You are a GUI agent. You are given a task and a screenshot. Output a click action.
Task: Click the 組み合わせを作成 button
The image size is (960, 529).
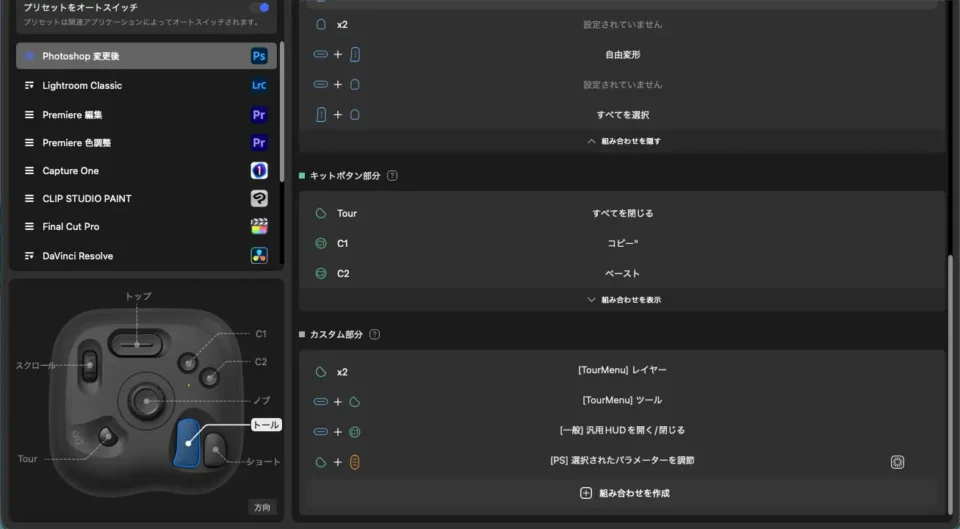[624, 493]
